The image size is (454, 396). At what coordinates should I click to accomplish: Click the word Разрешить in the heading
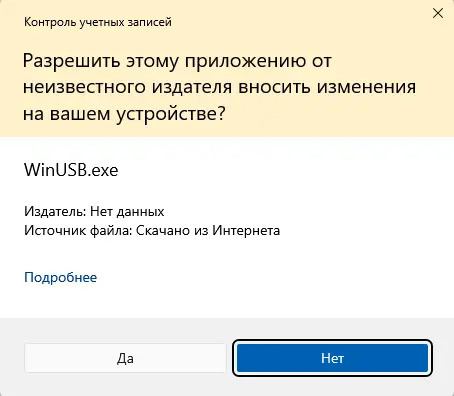tap(71, 62)
